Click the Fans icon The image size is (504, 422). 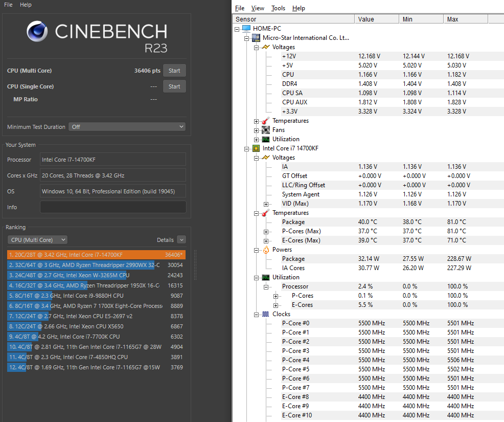coord(265,130)
